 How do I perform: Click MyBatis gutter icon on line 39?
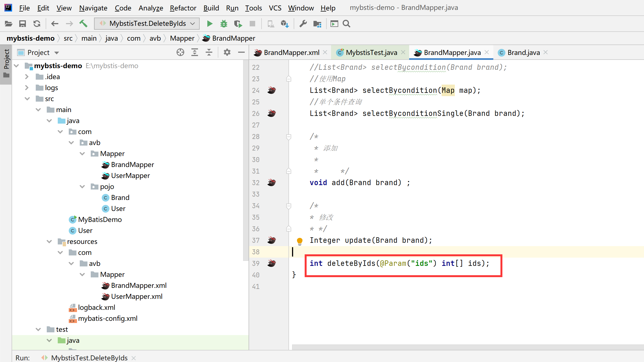[272, 263]
